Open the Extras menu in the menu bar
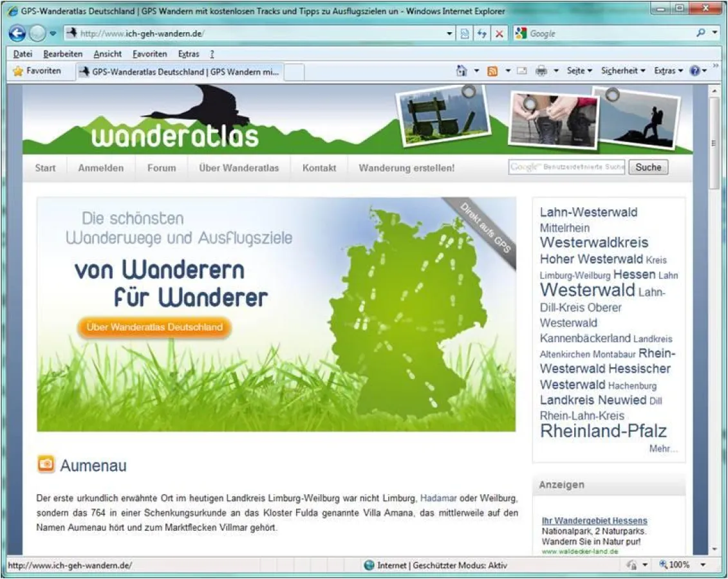 pyautogui.click(x=188, y=54)
